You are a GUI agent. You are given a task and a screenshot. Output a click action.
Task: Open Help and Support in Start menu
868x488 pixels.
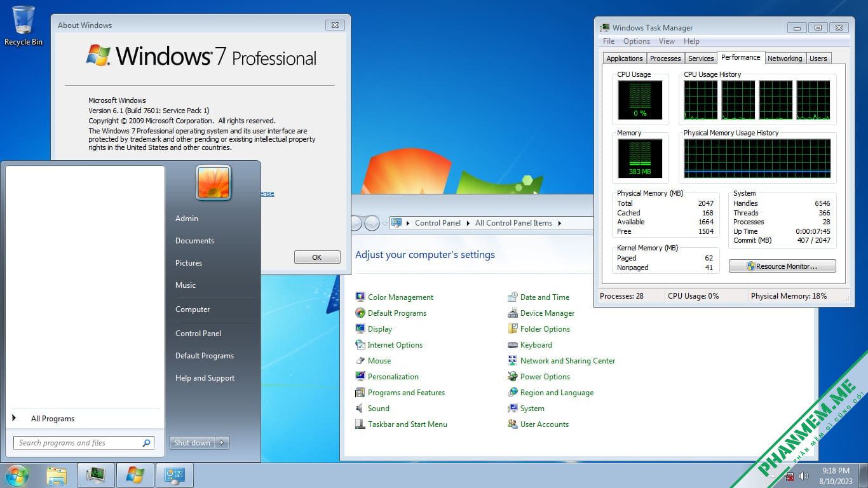click(x=205, y=378)
